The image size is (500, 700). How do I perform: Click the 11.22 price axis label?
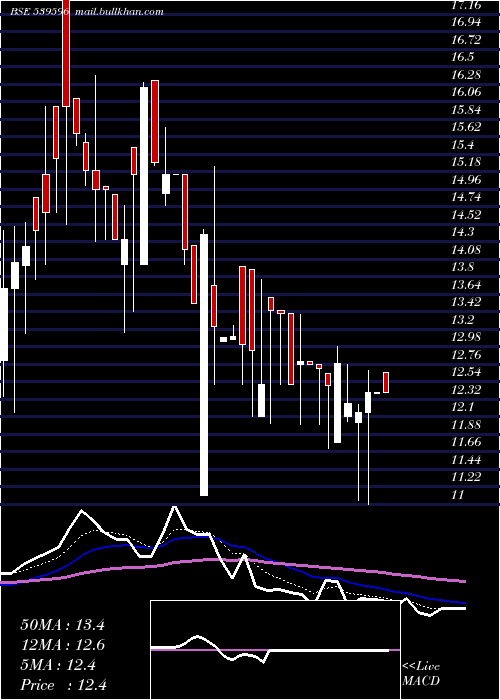pyautogui.click(x=466, y=477)
